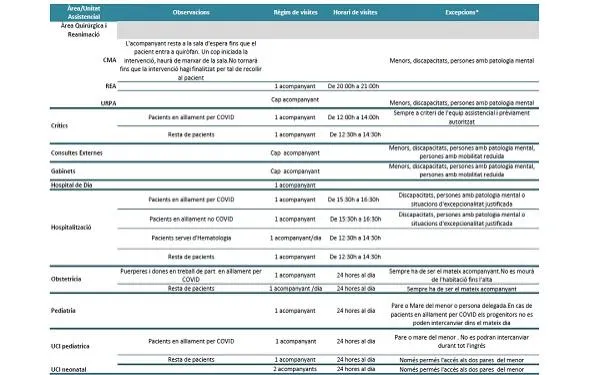Click '24 hores al dia' in Obstetrícia Resta row
Image resolution: width=600 pixels, height=375 pixels.
pos(355,289)
